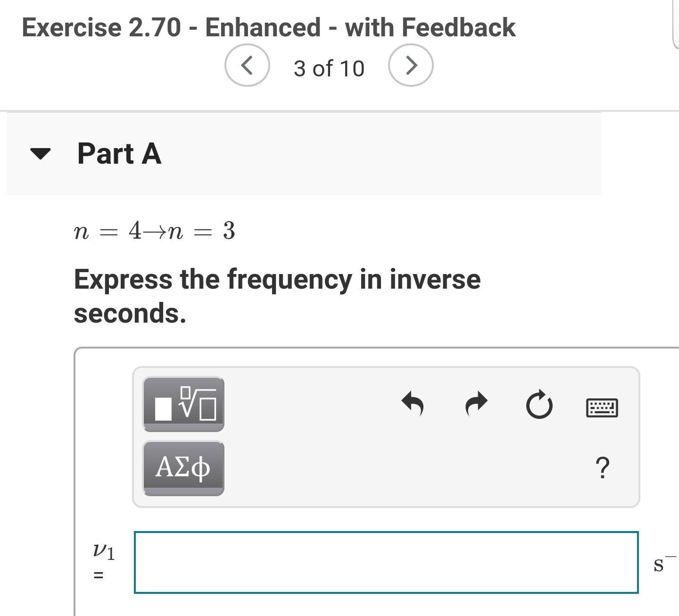Undo the last answer edit
Screen dimensions: 679x616
coord(413,404)
